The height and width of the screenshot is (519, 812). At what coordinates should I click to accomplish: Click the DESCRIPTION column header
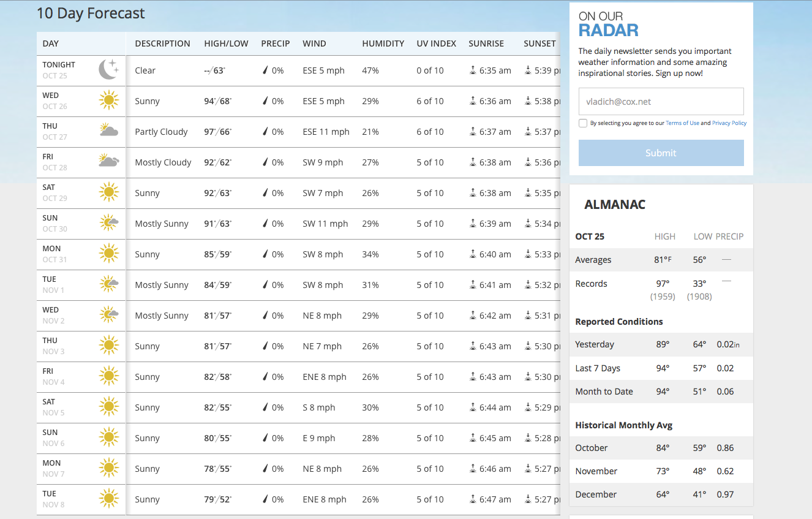162,44
